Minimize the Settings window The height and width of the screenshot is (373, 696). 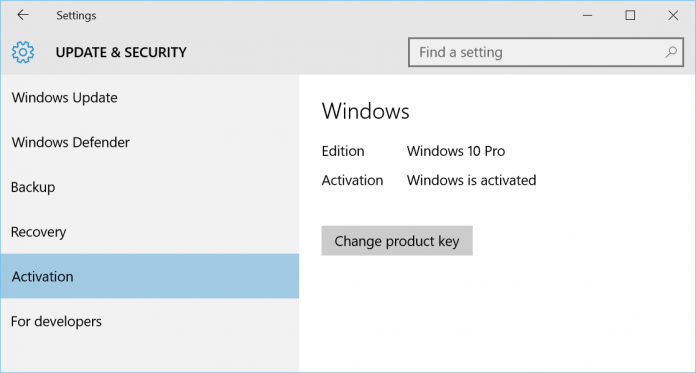(x=587, y=16)
